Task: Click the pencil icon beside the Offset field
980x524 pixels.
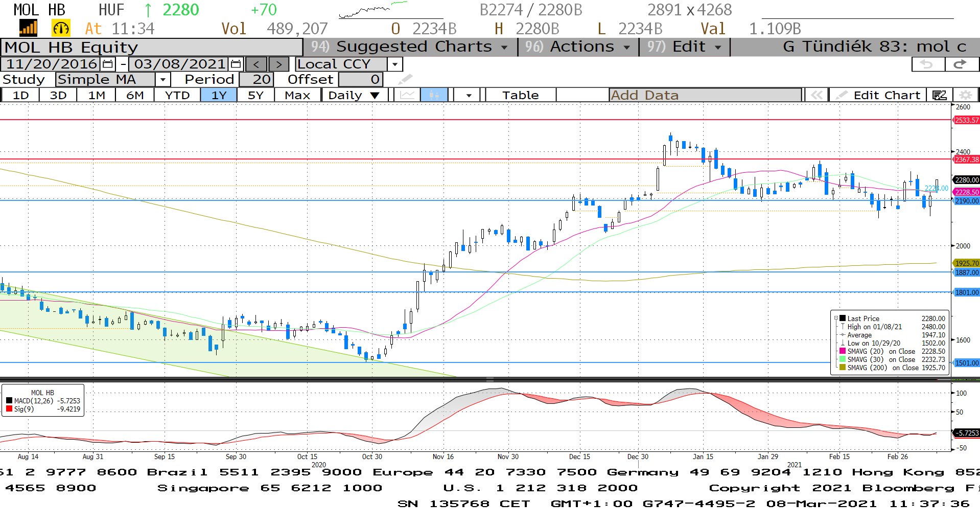Action: pos(405,80)
